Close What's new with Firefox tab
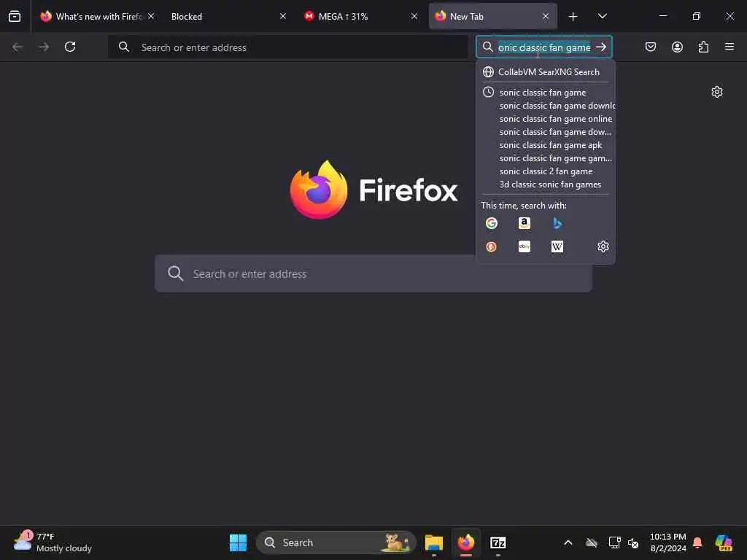This screenshot has width=747, height=560. click(151, 16)
